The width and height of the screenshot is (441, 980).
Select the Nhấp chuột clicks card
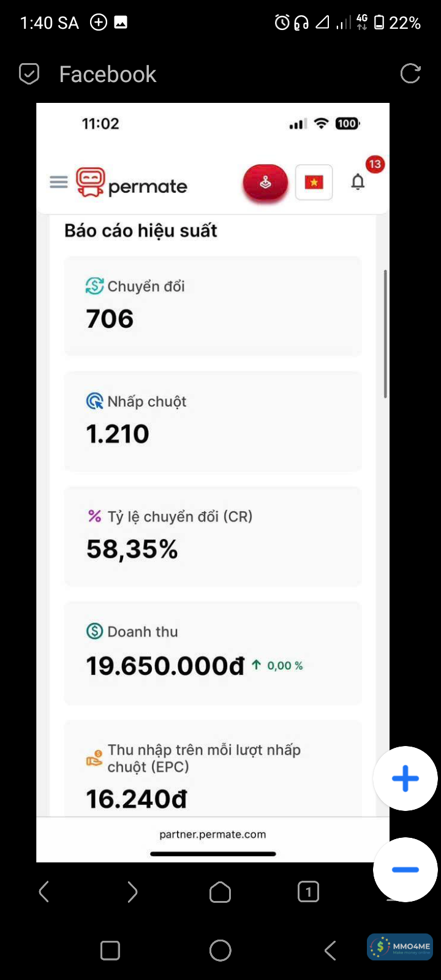pyautogui.click(x=213, y=421)
